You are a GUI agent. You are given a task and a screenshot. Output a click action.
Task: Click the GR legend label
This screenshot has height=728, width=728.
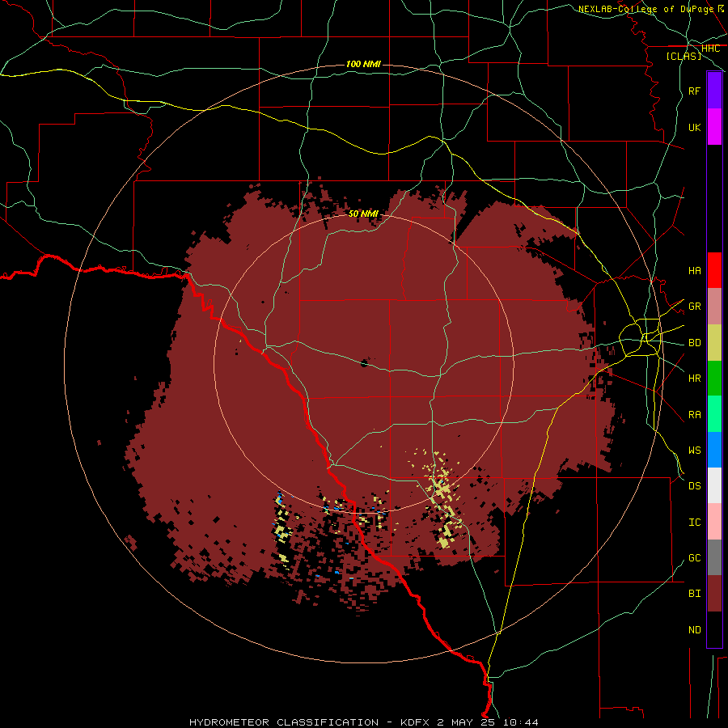coord(694,307)
